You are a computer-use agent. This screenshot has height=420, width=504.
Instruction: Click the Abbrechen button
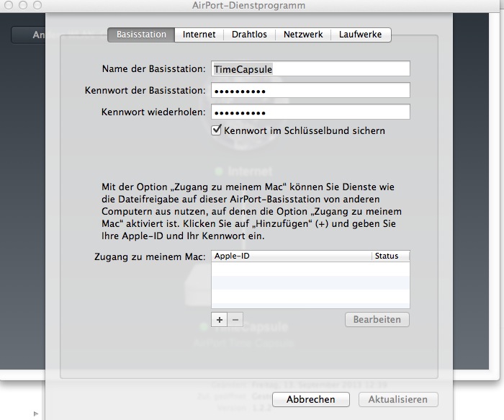(x=311, y=399)
